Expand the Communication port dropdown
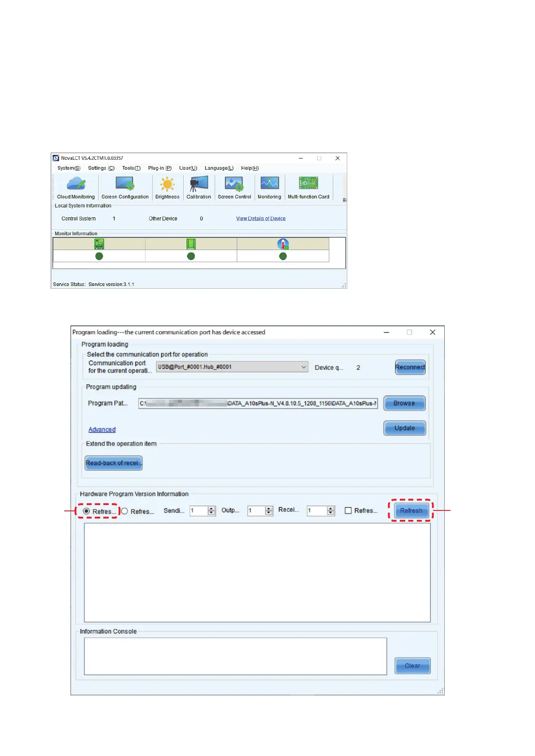Image resolution: width=535 pixels, height=756 pixels. 304,367
